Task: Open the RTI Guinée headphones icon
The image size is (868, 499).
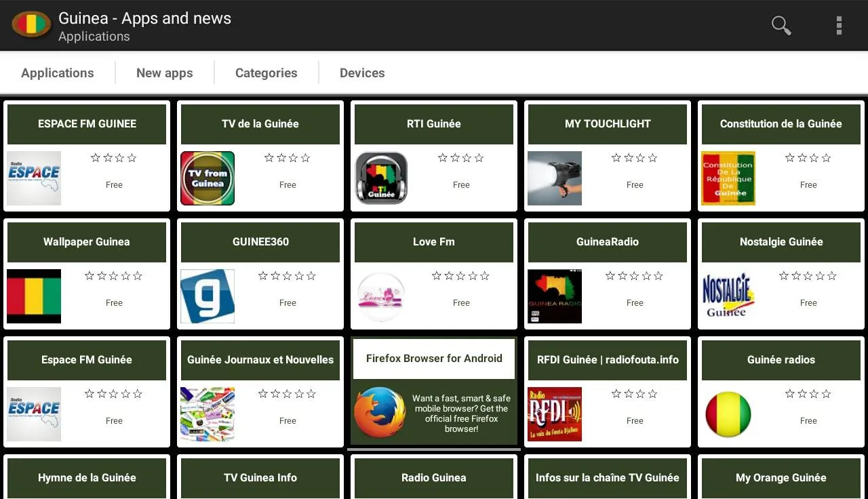Action: [x=381, y=178]
